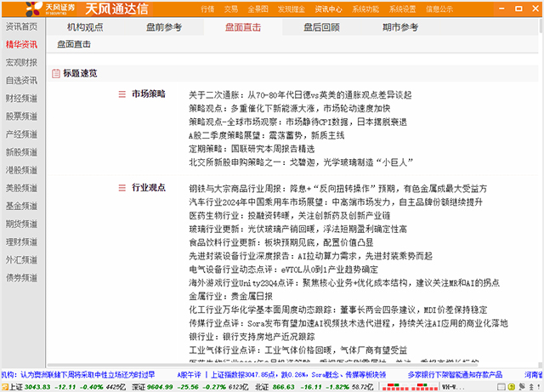Open the 系统设置 menu

coord(402,9)
